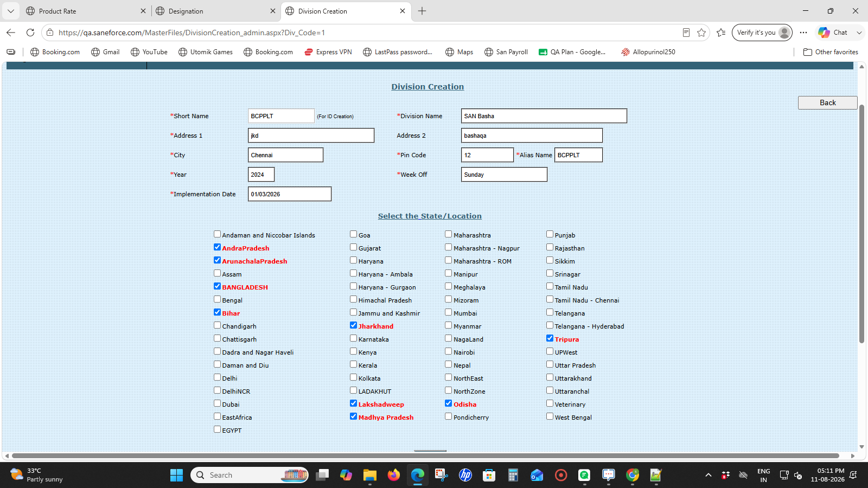Show hidden system tray icons
Screen dimensions: 868x488
pyautogui.click(x=708, y=475)
